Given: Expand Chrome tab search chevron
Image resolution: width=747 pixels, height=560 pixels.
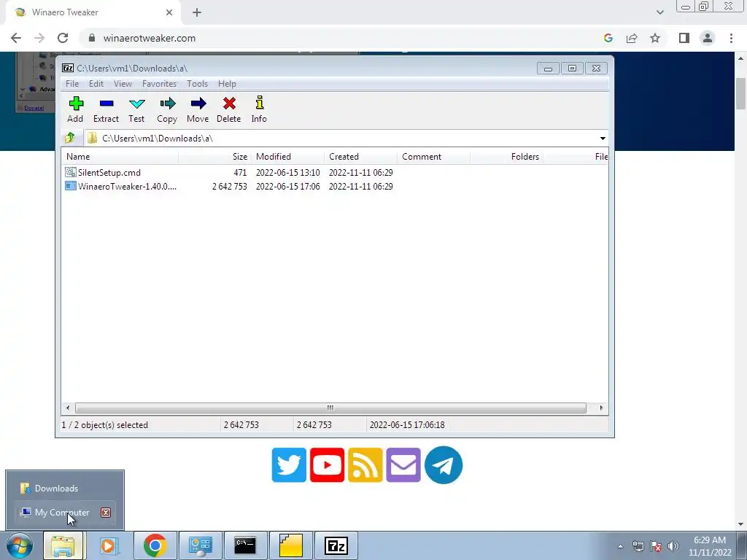Looking at the screenshot, I should click(x=659, y=12).
